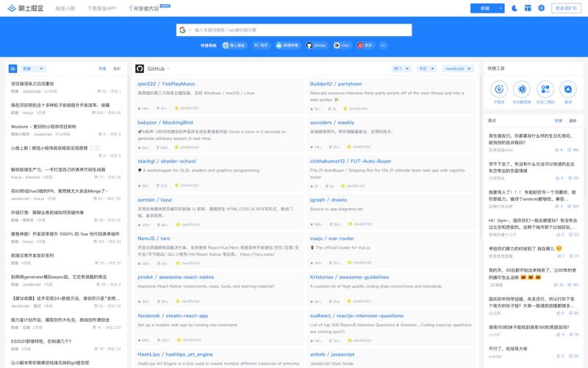Image resolution: width=588 pixels, height=368 pixels.
Task: Show more quick navigation sites via ellipsis
Action: [383, 46]
